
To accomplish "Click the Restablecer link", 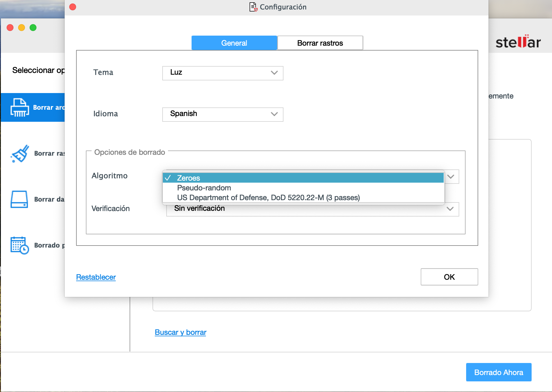I will [x=96, y=277].
